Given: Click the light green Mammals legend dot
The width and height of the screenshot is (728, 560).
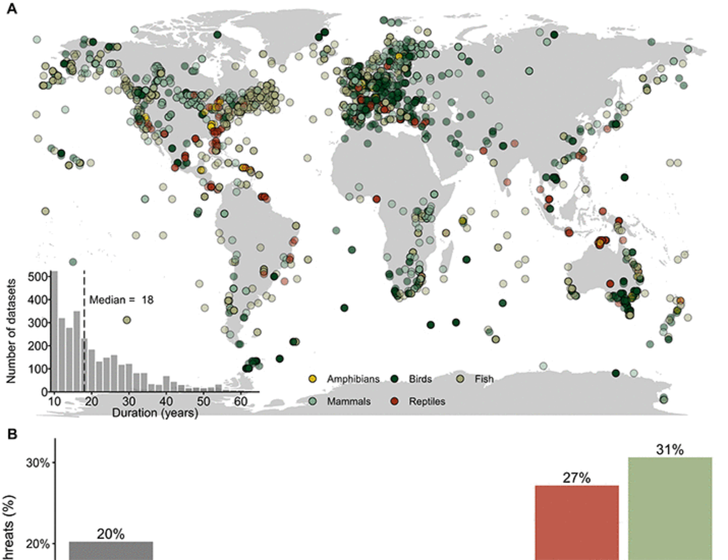Looking at the screenshot, I should pos(312,401).
